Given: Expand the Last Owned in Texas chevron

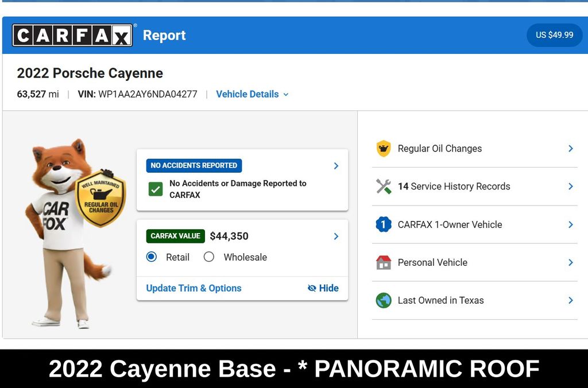Looking at the screenshot, I should [x=571, y=300].
